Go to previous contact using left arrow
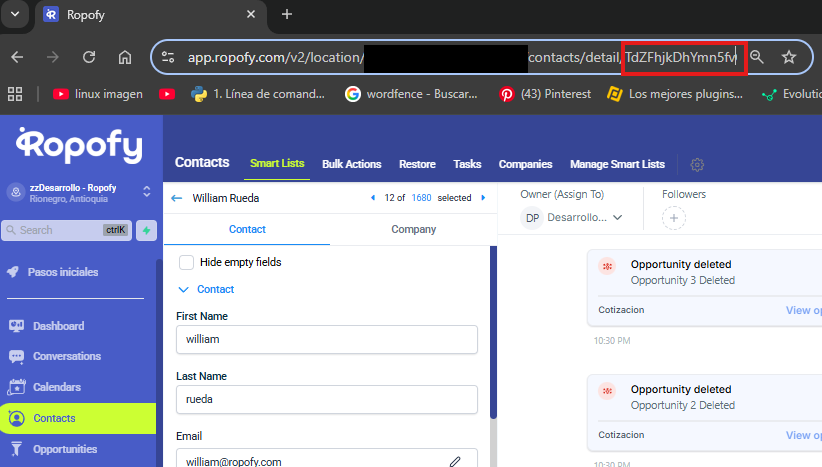Viewport: 822px width, 467px height. coord(373,198)
